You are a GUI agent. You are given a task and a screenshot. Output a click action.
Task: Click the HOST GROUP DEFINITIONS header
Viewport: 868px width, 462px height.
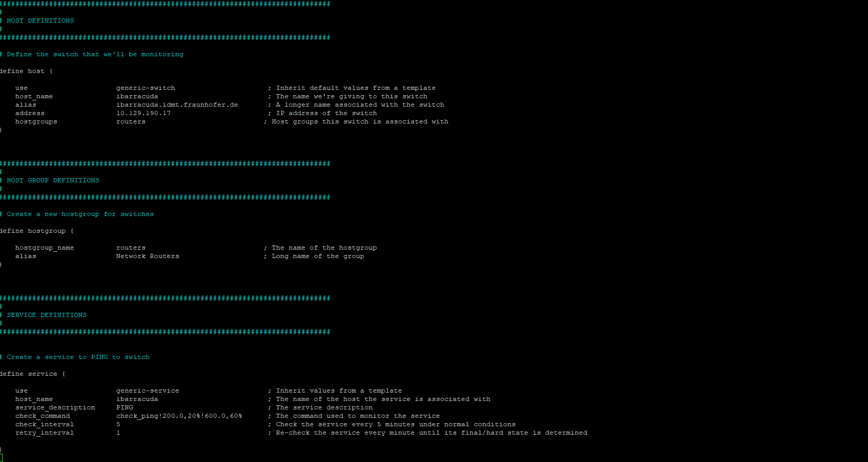tap(53, 181)
